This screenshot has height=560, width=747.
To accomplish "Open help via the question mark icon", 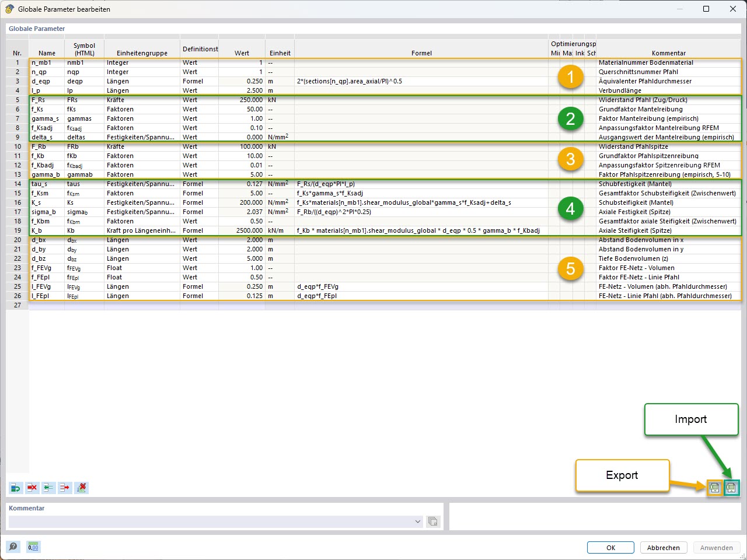I will (x=12, y=547).
